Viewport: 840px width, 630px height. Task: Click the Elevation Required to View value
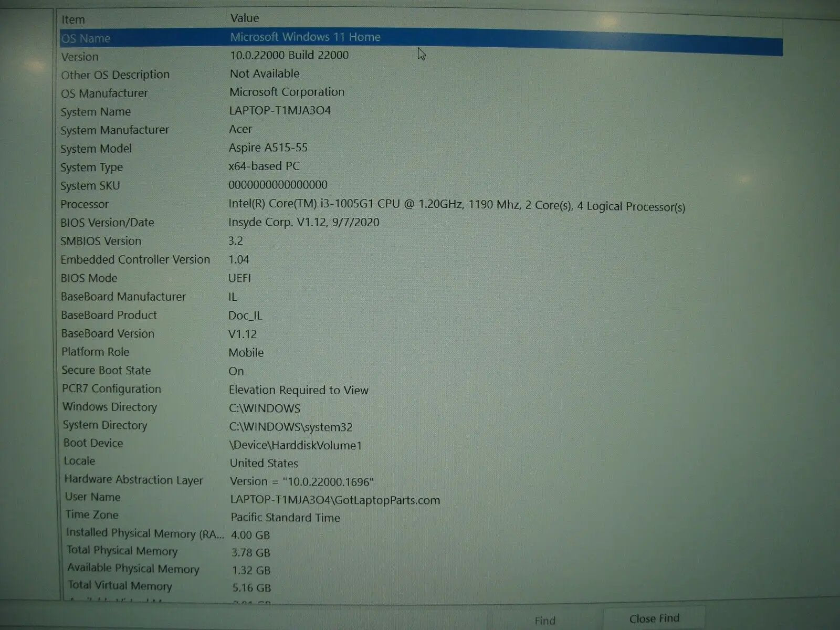point(299,390)
